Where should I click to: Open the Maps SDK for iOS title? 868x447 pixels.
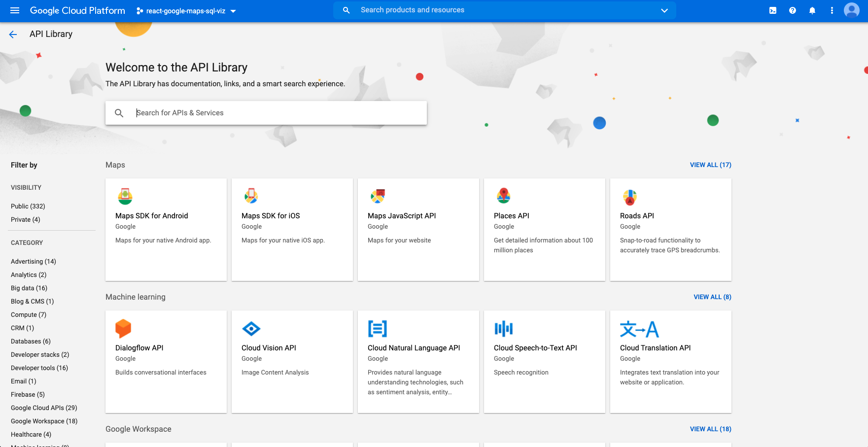271,216
